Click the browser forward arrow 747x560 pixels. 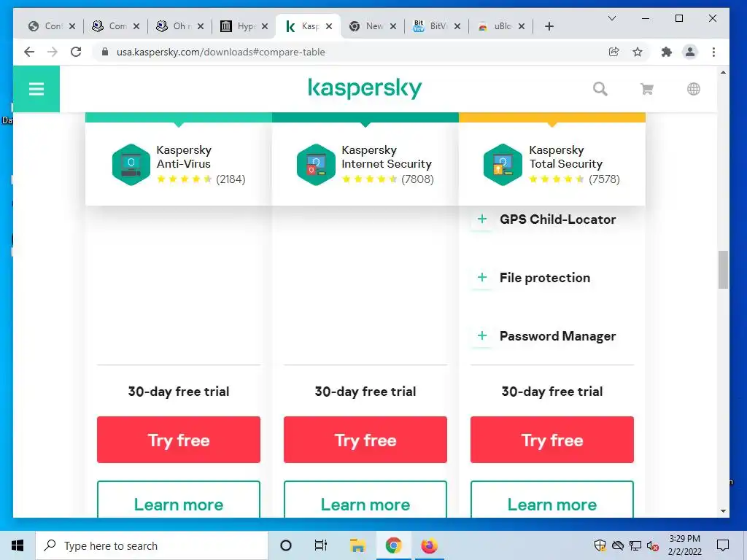53,52
